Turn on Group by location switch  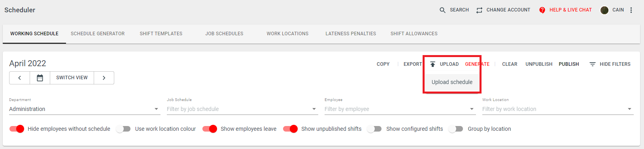click(456, 129)
